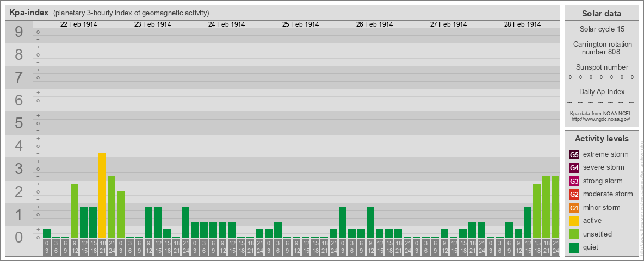Click the yellow active bar on 22 Feb
644x261 pixels.
point(102,195)
